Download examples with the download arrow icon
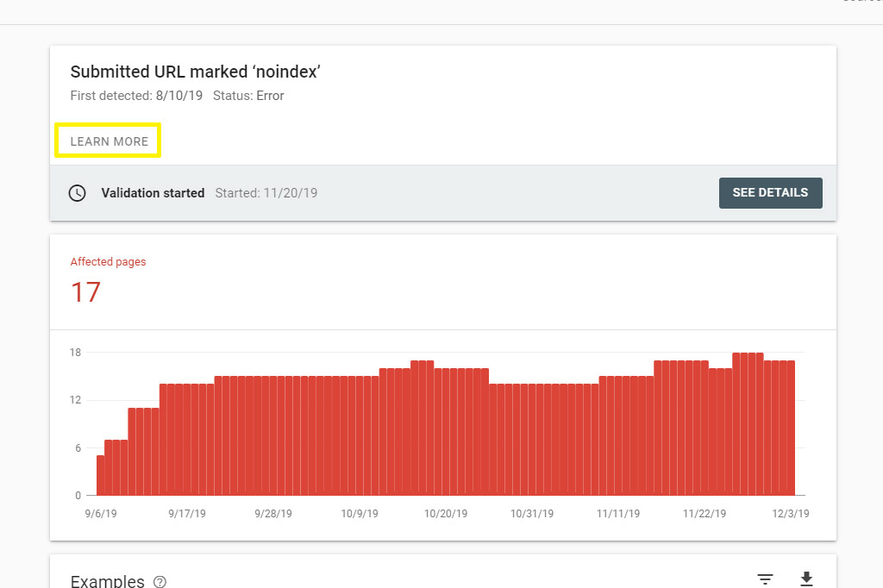Screen dimensions: 883x588 tap(806, 579)
